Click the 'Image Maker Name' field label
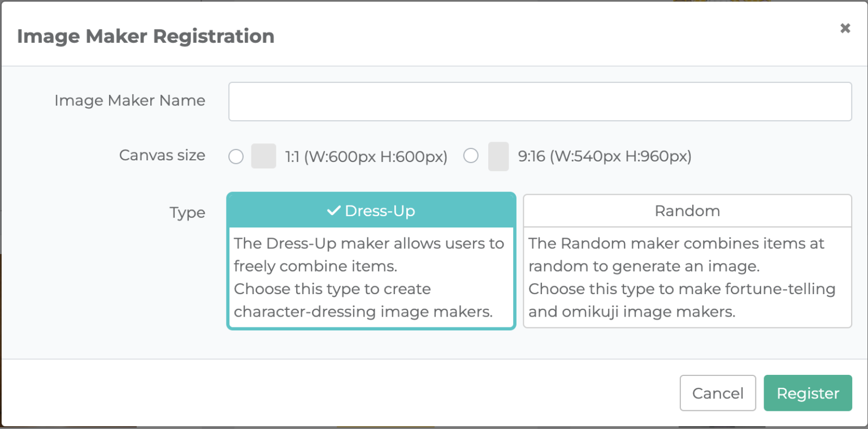This screenshot has height=429, width=868. (x=130, y=100)
